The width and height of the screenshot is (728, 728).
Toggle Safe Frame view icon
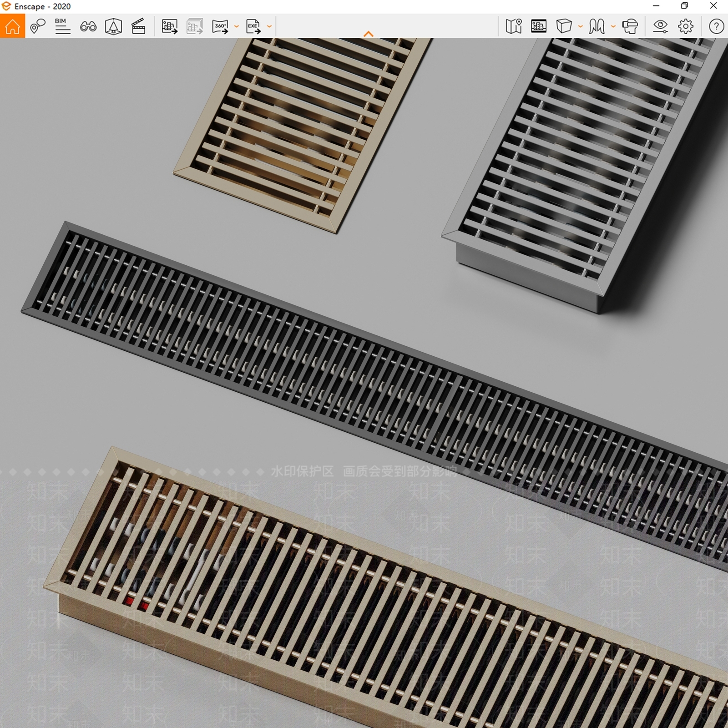click(x=113, y=26)
